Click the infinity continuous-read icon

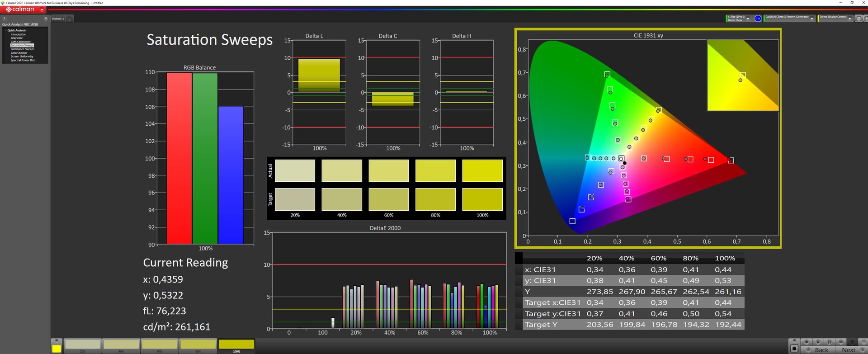tap(841, 342)
